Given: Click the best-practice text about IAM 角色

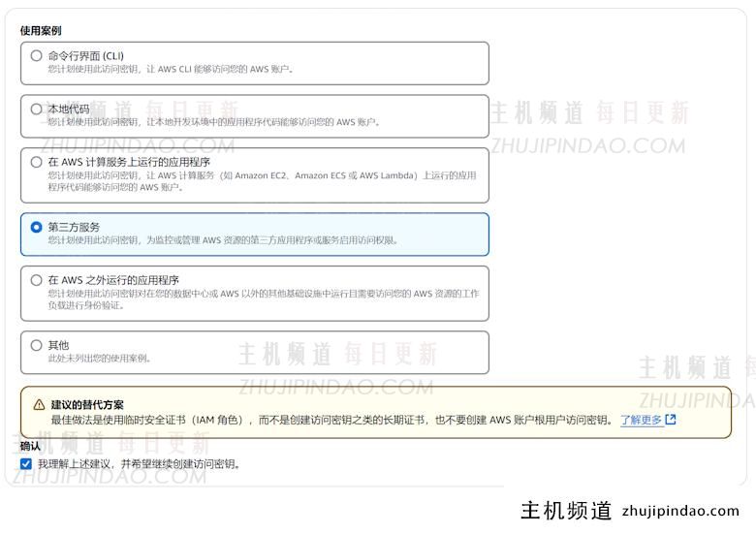Looking at the screenshot, I should click(x=332, y=420).
